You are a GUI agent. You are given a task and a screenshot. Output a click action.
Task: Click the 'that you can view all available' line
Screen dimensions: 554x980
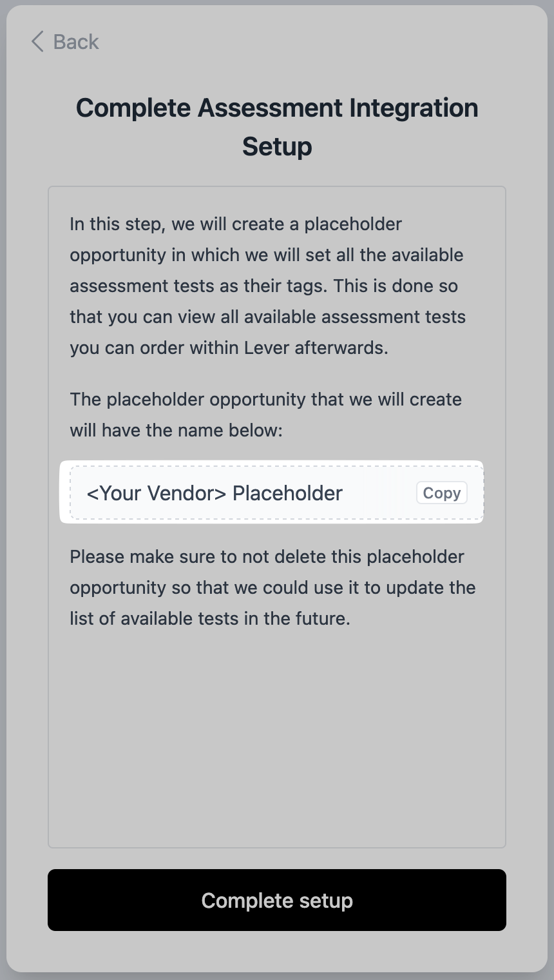[268, 317]
